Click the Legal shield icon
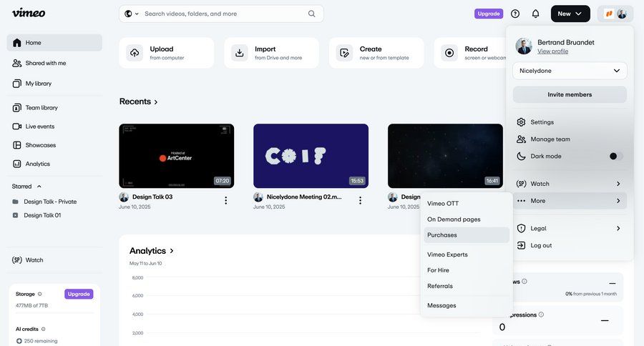644x346 pixels. [521, 228]
